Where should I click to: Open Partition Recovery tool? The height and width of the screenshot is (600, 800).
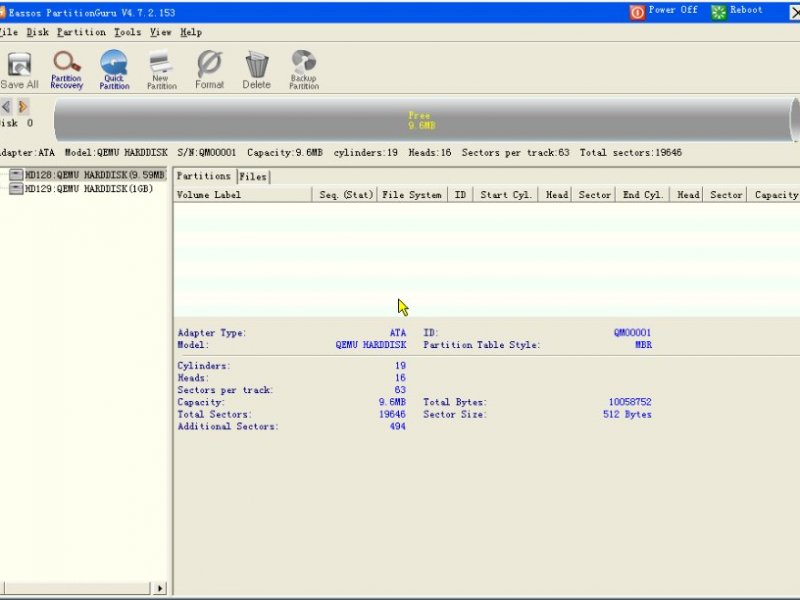point(66,70)
